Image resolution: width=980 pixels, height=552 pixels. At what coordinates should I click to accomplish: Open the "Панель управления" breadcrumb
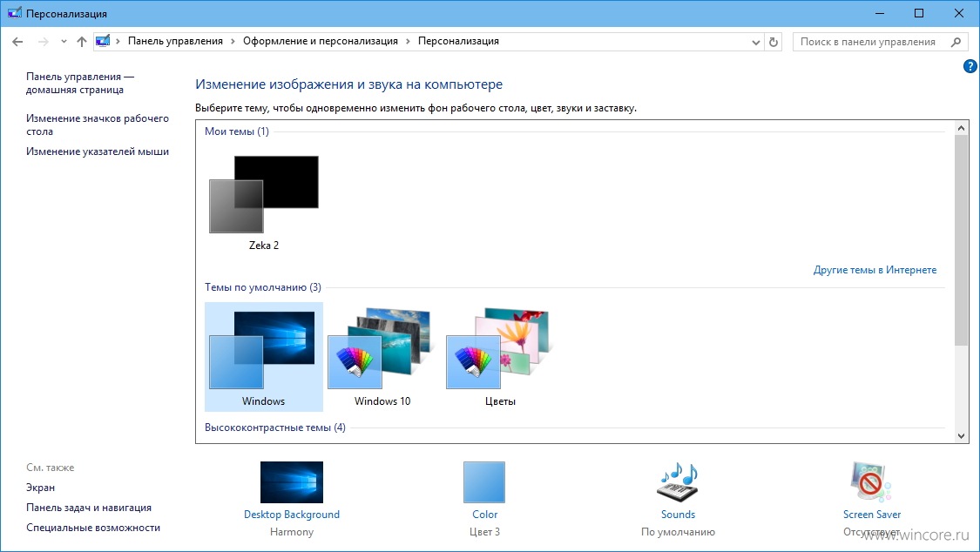(175, 41)
